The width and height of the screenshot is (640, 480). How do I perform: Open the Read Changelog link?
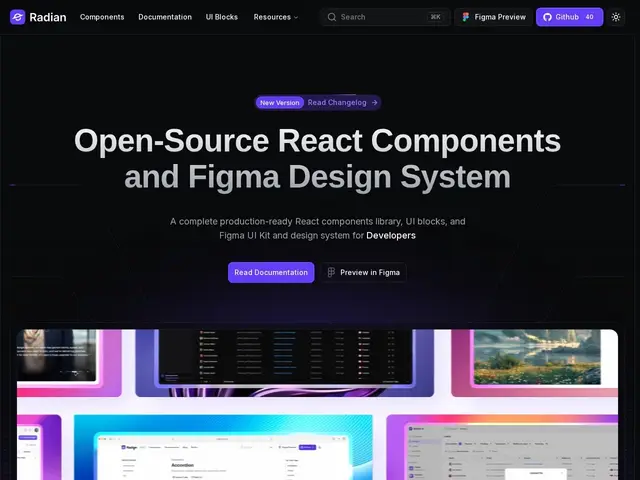(x=337, y=103)
